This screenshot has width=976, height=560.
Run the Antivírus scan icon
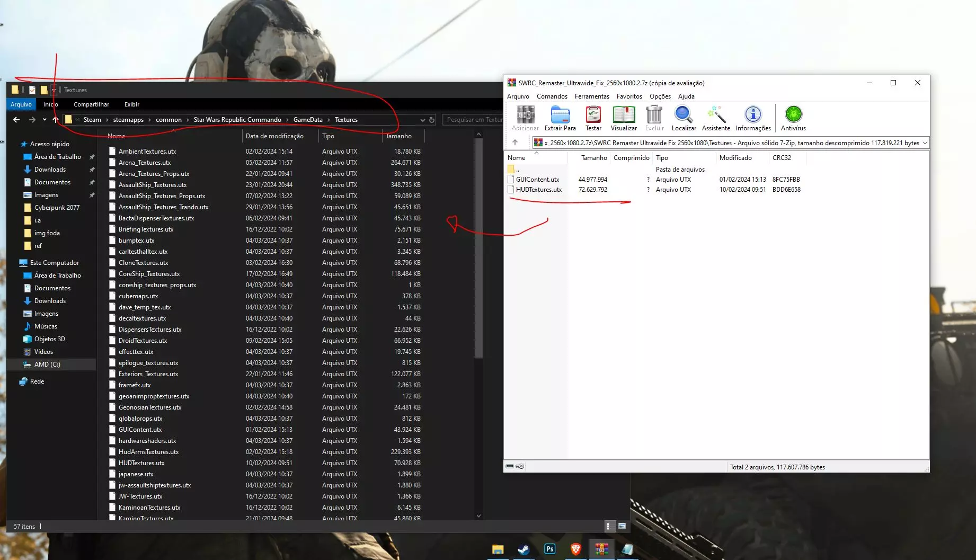click(x=793, y=118)
